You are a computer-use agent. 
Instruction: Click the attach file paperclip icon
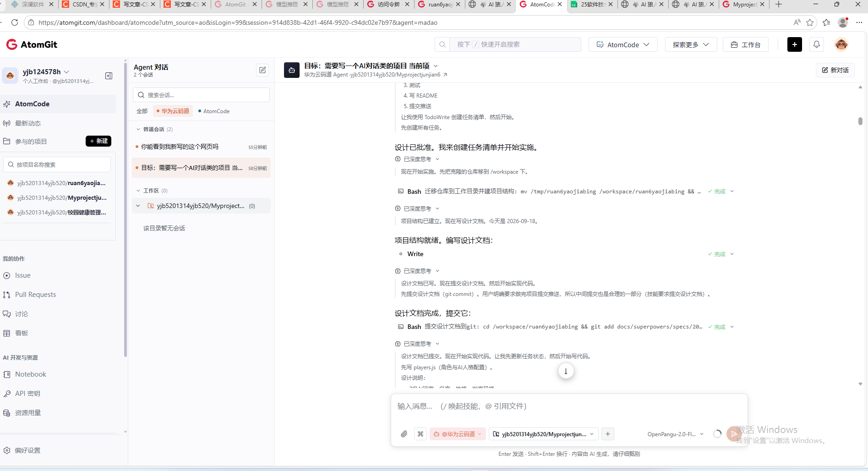coord(404,434)
